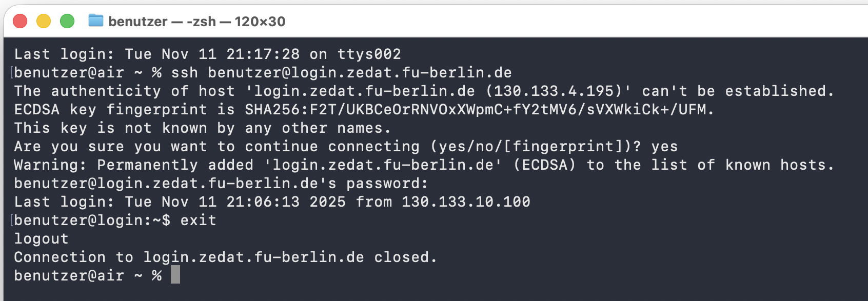The height and width of the screenshot is (301, 868).
Task: Click the typed 'yes' response
Action: point(664,147)
